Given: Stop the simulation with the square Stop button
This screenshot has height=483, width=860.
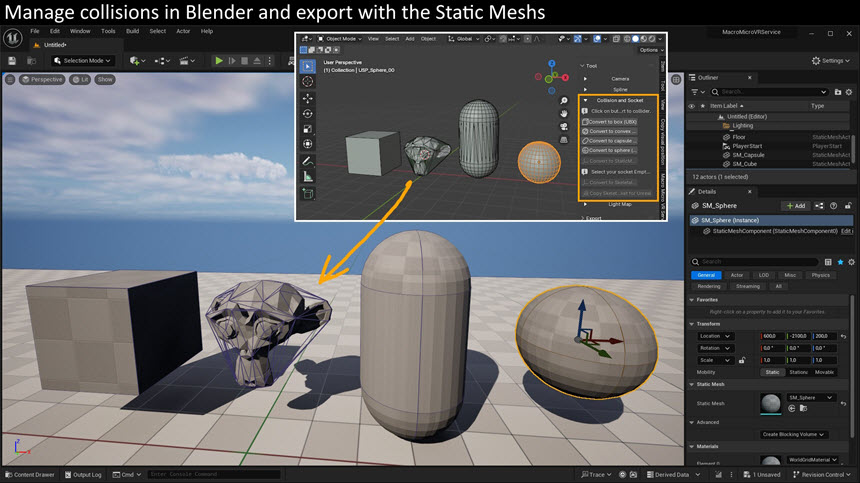Looking at the screenshot, I should coord(245,61).
